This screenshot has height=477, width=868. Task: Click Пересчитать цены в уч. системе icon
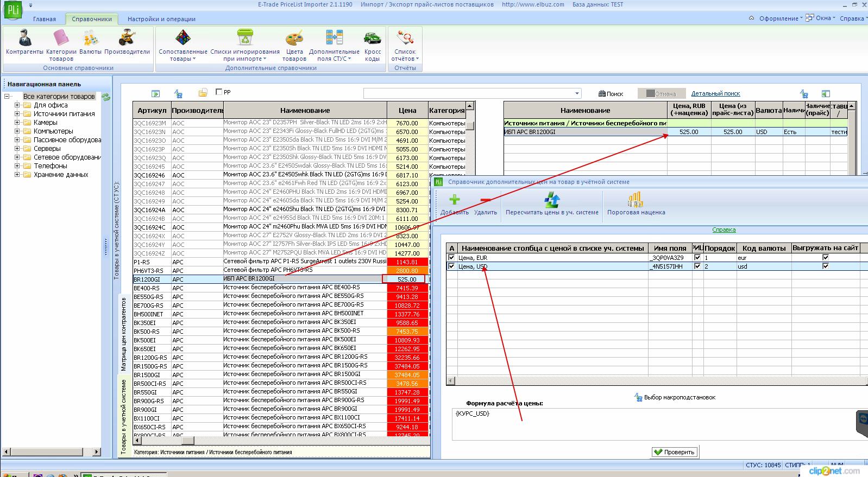click(x=552, y=200)
